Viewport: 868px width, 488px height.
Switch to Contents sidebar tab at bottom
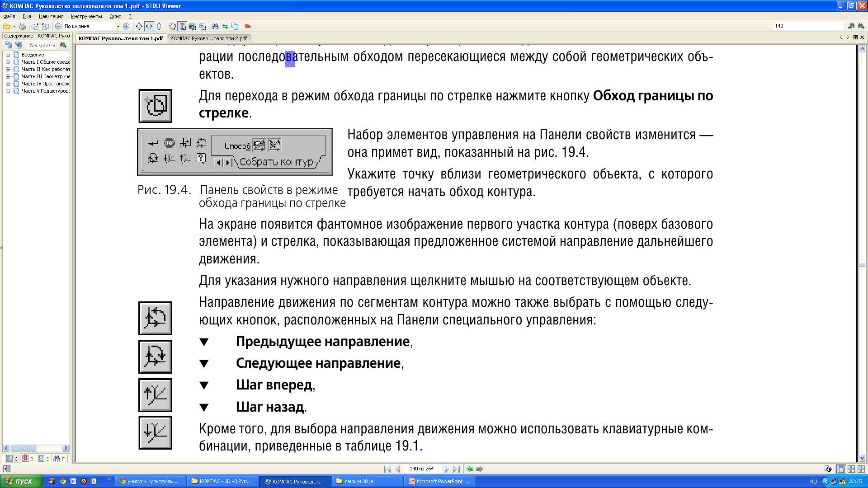pyautogui.click(x=12, y=459)
